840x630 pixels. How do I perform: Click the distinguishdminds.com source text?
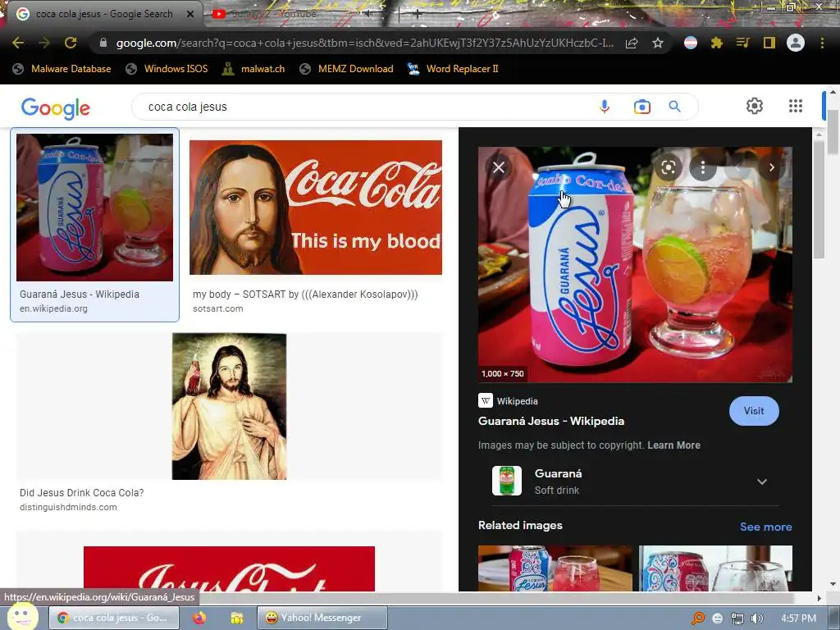(x=68, y=507)
